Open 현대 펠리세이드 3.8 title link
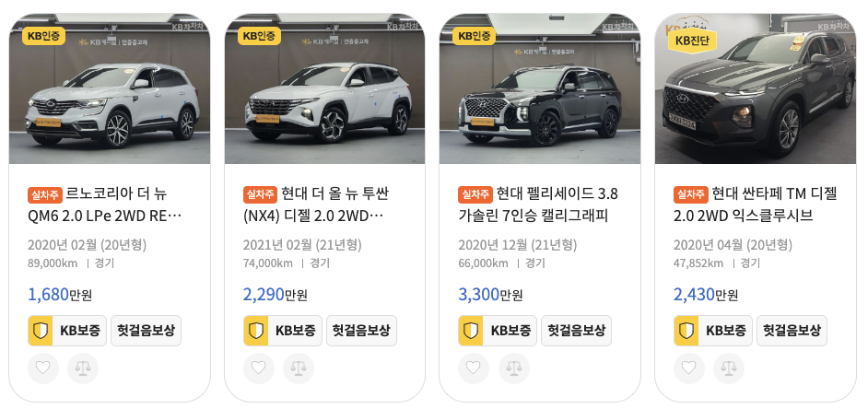The height and width of the screenshot is (409, 868). [x=538, y=204]
